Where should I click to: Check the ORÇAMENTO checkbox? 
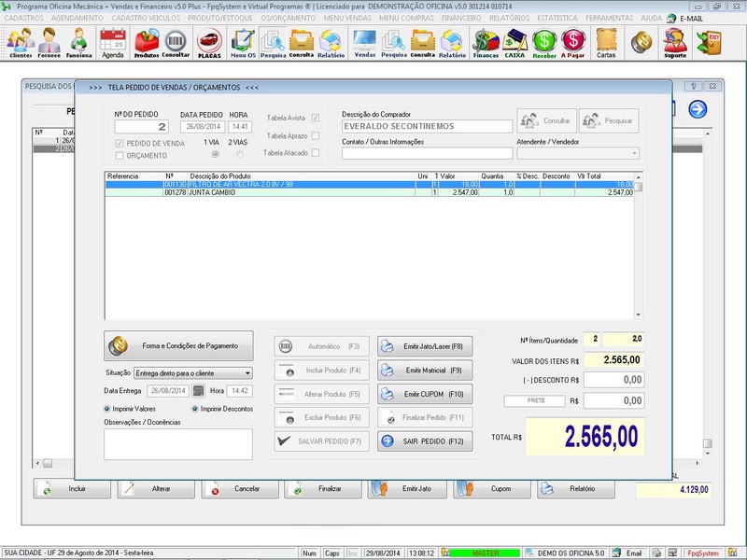pos(120,156)
